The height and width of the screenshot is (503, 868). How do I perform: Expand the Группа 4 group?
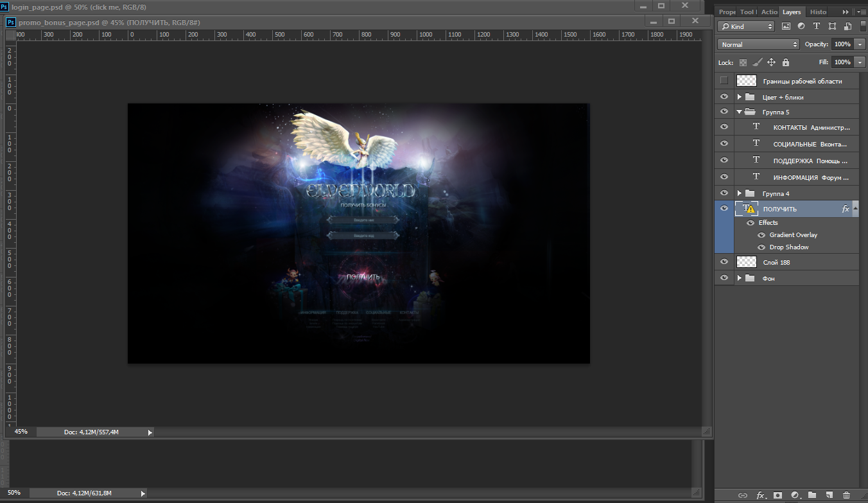click(x=740, y=193)
